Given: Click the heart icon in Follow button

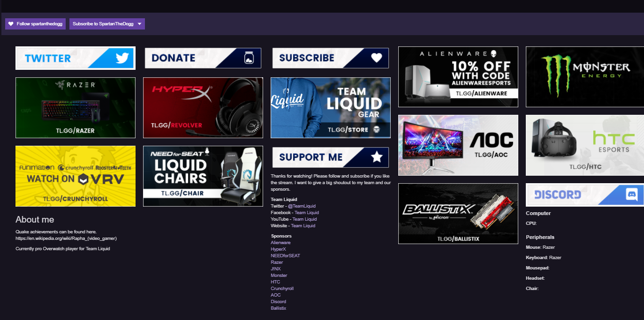Looking at the screenshot, I should click(x=11, y=24).
